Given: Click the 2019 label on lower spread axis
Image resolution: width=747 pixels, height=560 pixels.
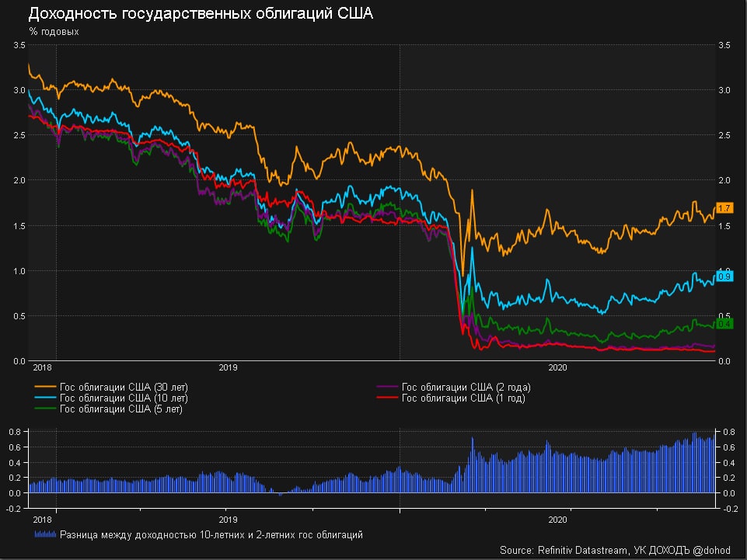Looking at the screenshot, I should 228,520.
